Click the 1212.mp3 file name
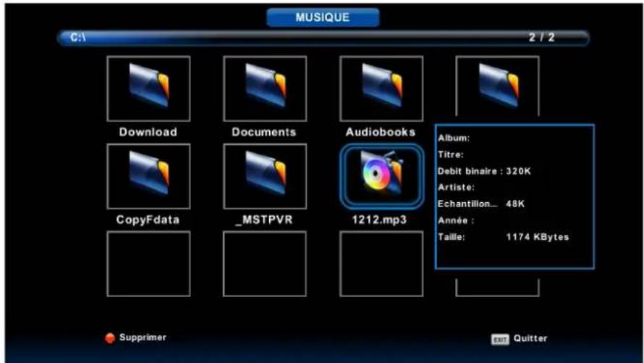The image size is (644, 363). 379,220
